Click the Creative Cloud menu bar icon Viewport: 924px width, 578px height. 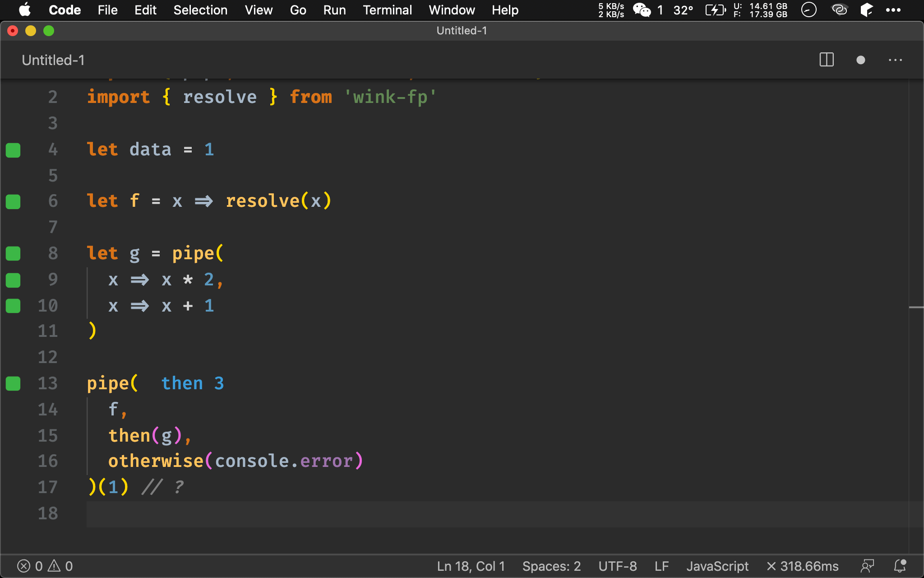[839, 10]
